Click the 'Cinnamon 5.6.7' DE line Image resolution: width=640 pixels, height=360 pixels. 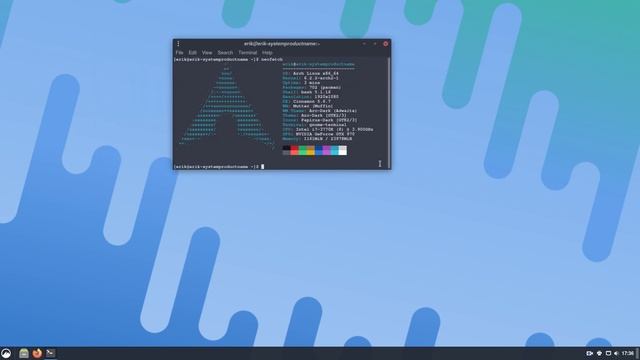click(307, 102)
